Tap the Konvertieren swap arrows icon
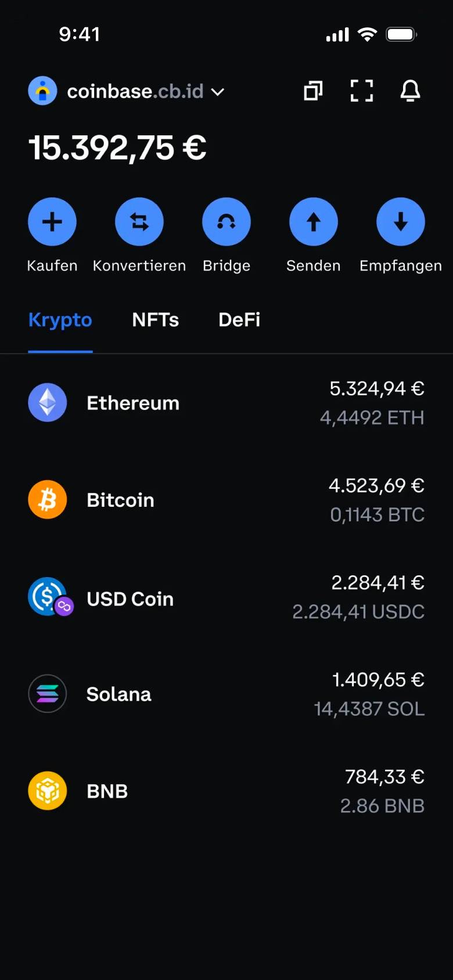This screenshot has width=453, height=980. (x=139, y=222)
